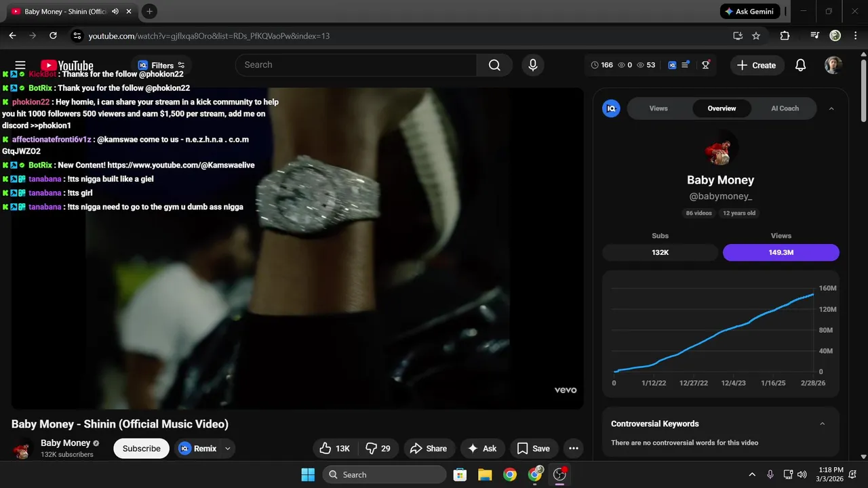Open File Explorer from taskbar
Image resolution: width=868 pixels, height=488 pixels.
coord(485,474)
